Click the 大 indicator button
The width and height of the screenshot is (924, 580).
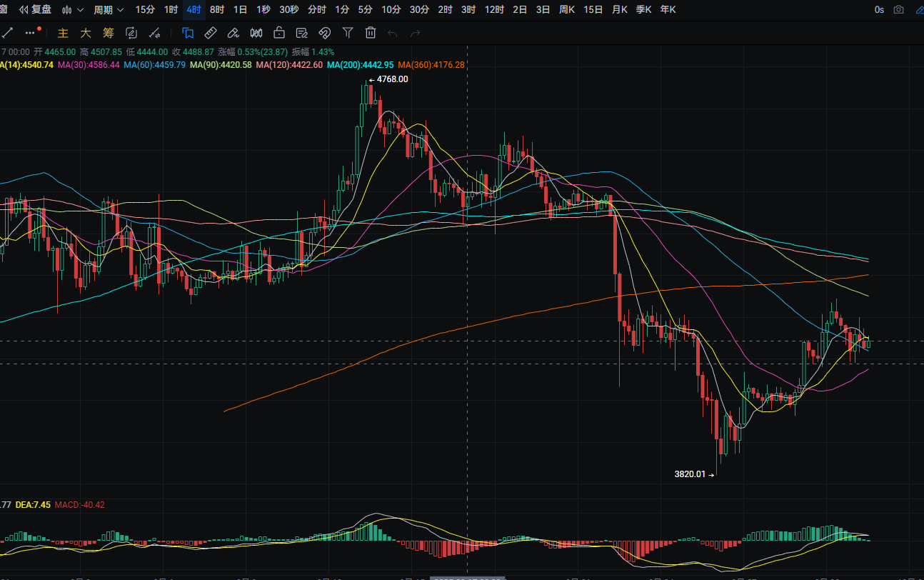85,32
